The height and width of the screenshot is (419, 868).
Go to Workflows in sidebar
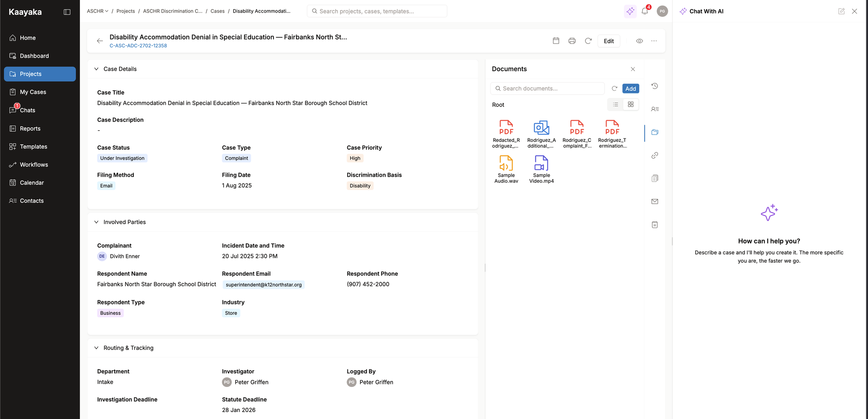tap(34, 165)
